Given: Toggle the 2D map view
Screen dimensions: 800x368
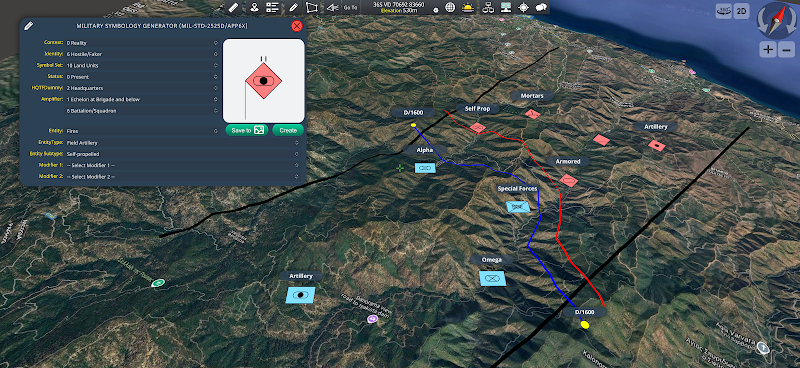Looking at the screenshot, I should pyautogui.click(x=741, y=11).
